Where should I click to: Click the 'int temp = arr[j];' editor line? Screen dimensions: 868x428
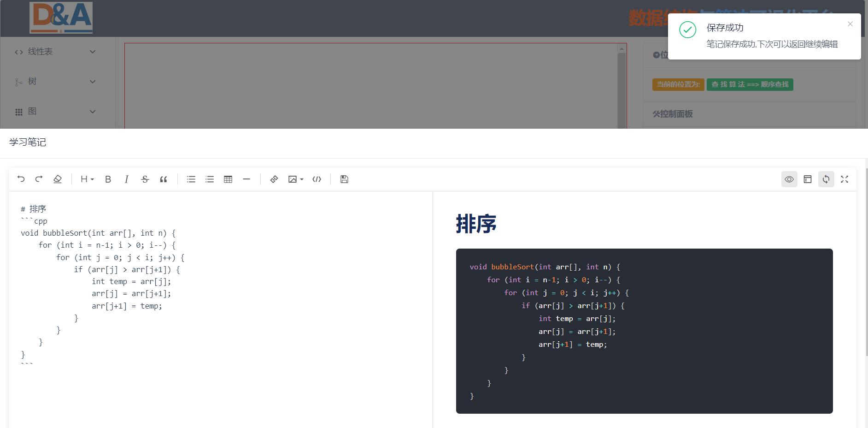pyautogui.click(x=131, y=281)
